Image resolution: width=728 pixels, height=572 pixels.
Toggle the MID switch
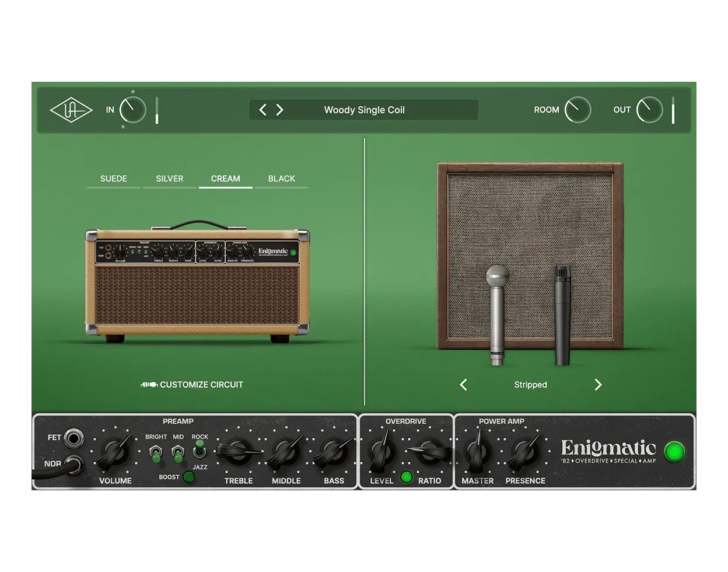[178, 454]
